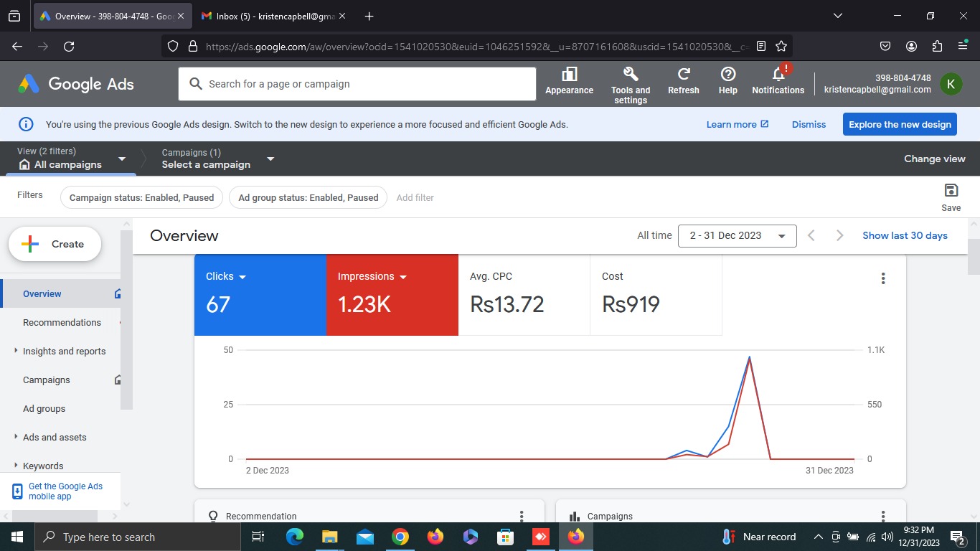Expand the All campaigns view dropdown
The height and width of the screenshot is (551, 980).
[122, 159]
